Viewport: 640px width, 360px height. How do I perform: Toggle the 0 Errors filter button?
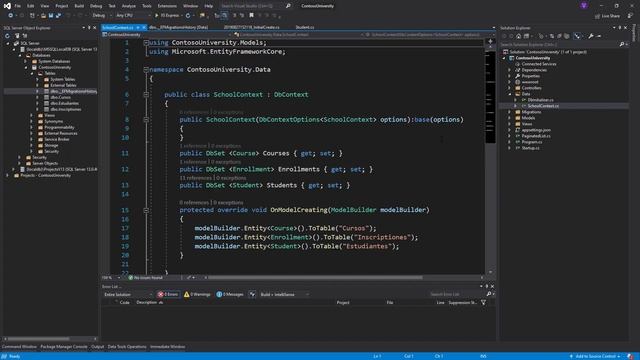pos(168,294)
